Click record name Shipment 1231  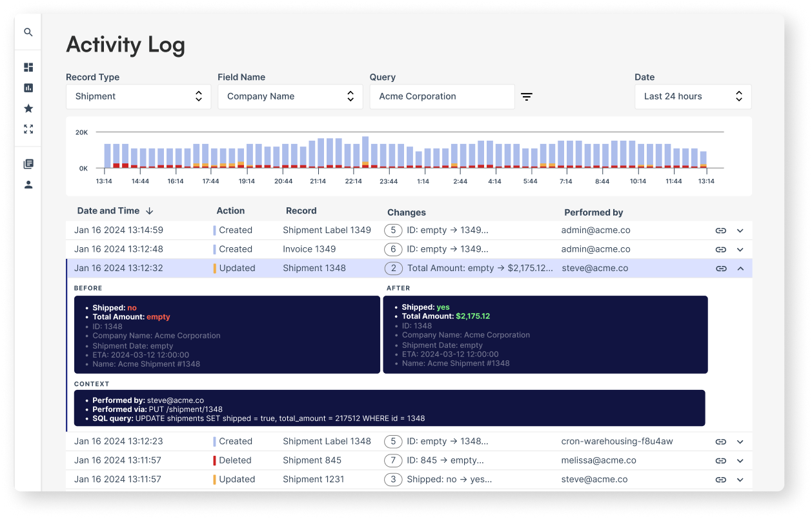(x=314, y=479)
